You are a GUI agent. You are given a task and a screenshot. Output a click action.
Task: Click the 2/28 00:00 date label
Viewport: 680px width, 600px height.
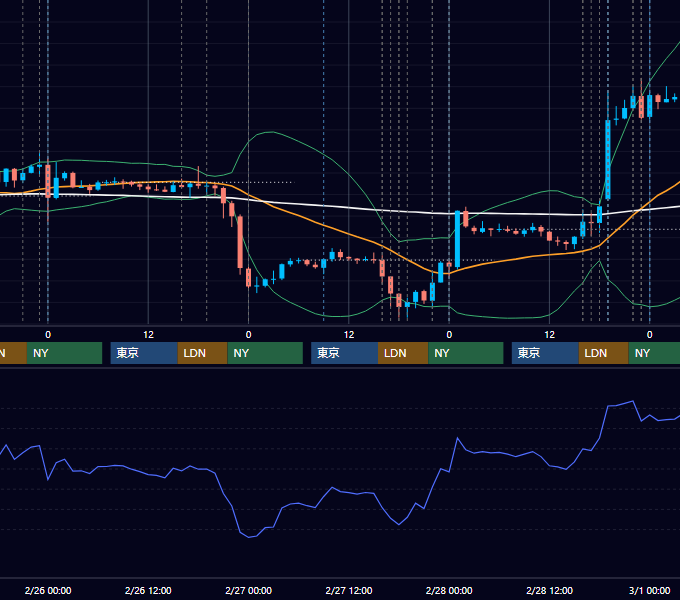(x=449, y=590)
